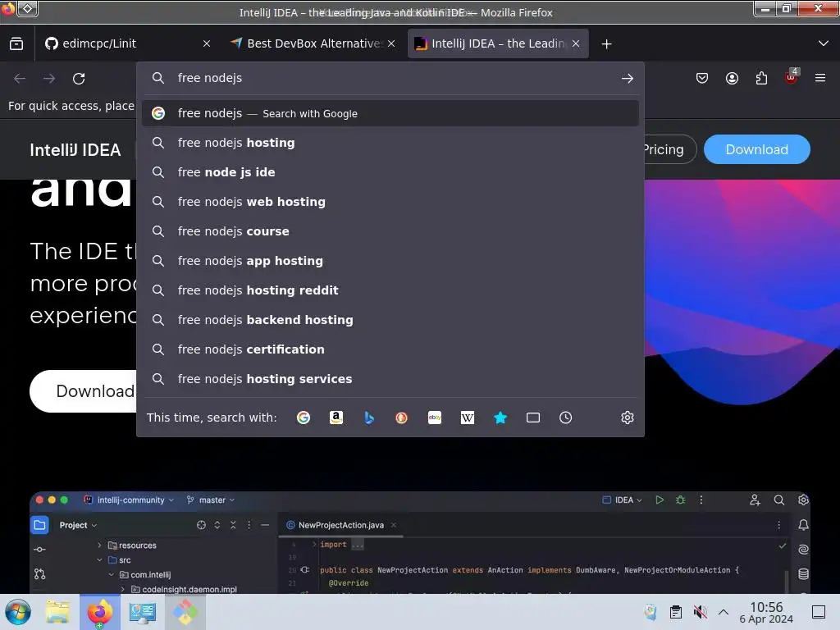
Task: Search this time with Amazon icon
Action: pos(336,418)
